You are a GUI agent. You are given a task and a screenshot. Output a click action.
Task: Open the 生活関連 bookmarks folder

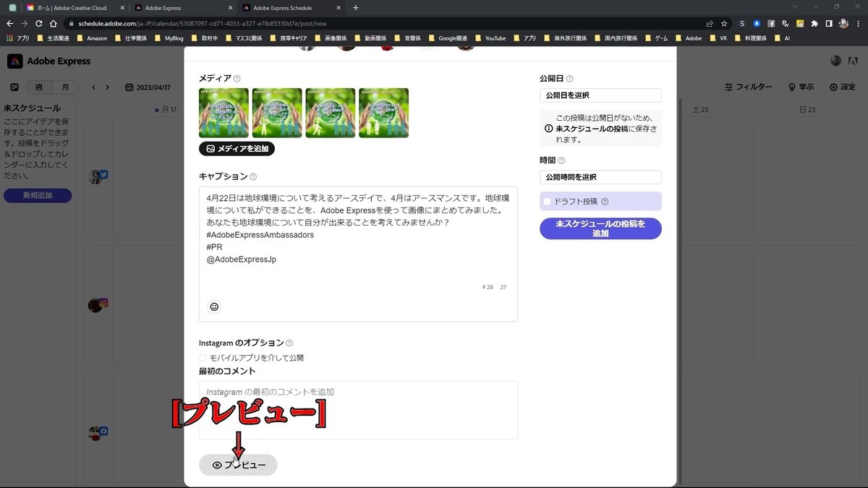(x=55, y=38)
